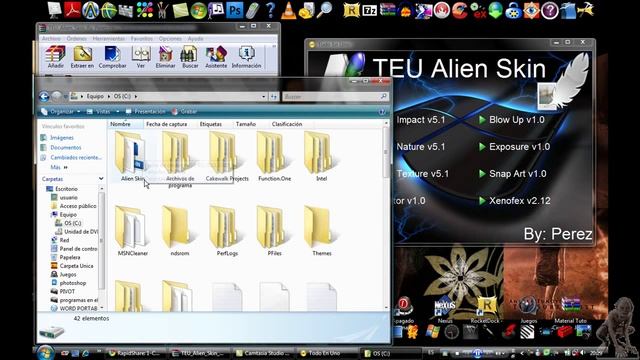This screenshot has height=360, width=640.
Task: Select the Themes folder
Action: [322, 231]
